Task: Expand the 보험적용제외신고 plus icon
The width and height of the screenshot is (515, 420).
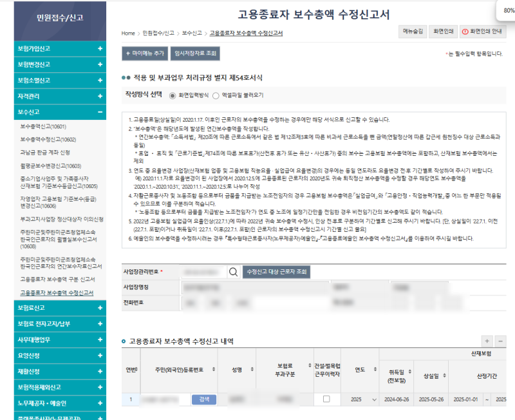Action: pos(100,387)
